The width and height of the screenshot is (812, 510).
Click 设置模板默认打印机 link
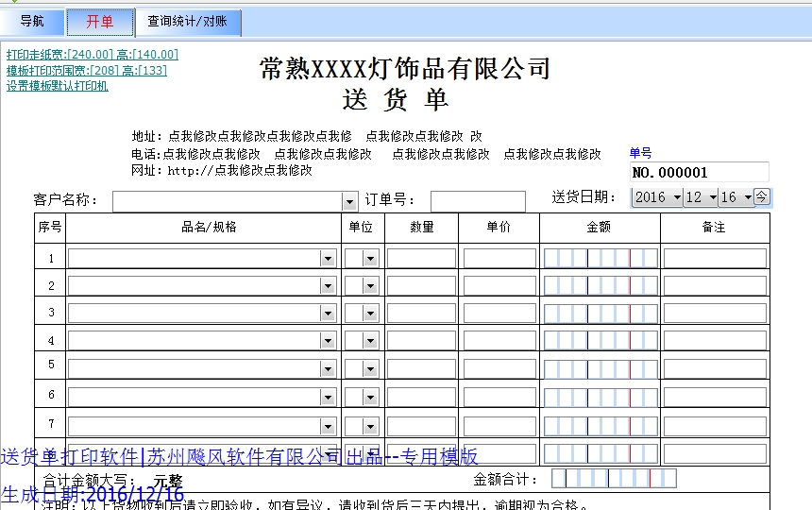coord(58,86)
